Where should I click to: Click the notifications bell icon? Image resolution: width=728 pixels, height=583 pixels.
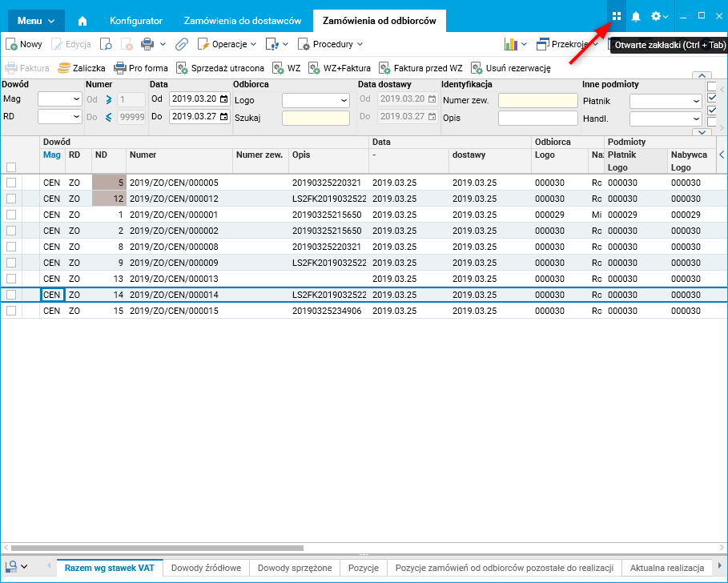click(x=636, y=16)
